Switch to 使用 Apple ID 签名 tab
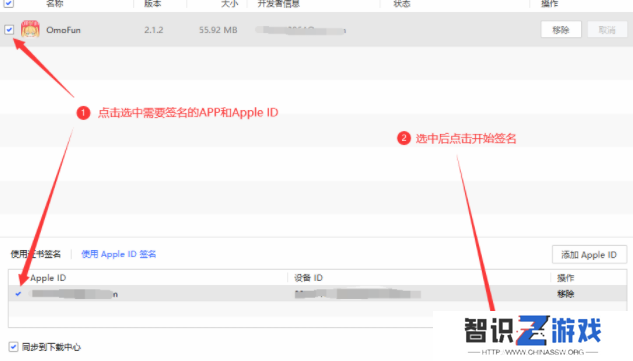 [119, 254]
